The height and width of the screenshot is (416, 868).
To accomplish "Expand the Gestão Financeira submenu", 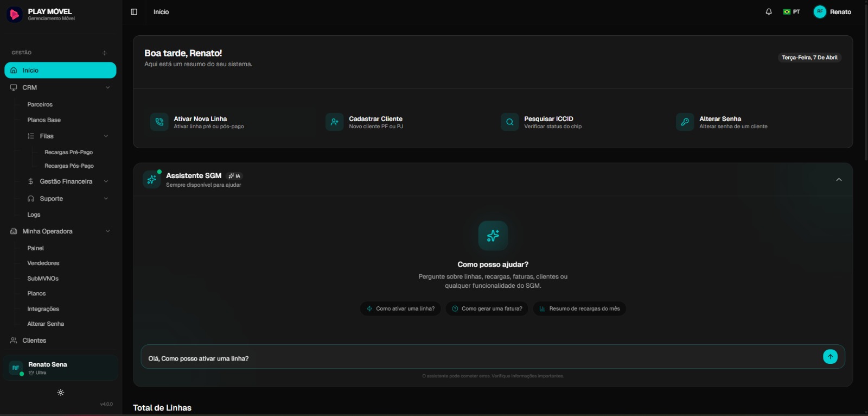I will pyautogui.click(x=106, y=181).
